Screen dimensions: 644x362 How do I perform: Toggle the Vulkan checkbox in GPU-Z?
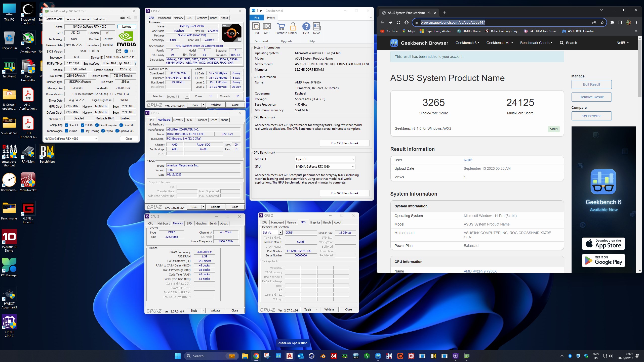(x=67, y=131)
